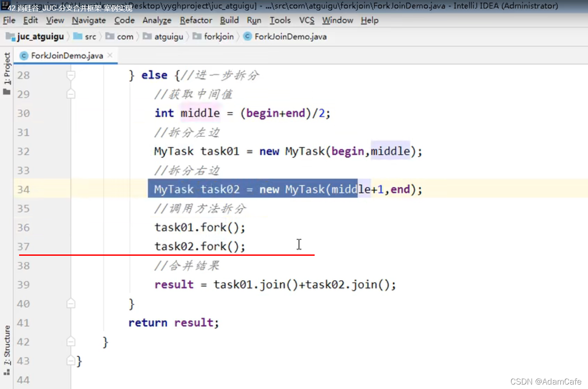
Task: Open the Help menu
Action: point(370,20)
